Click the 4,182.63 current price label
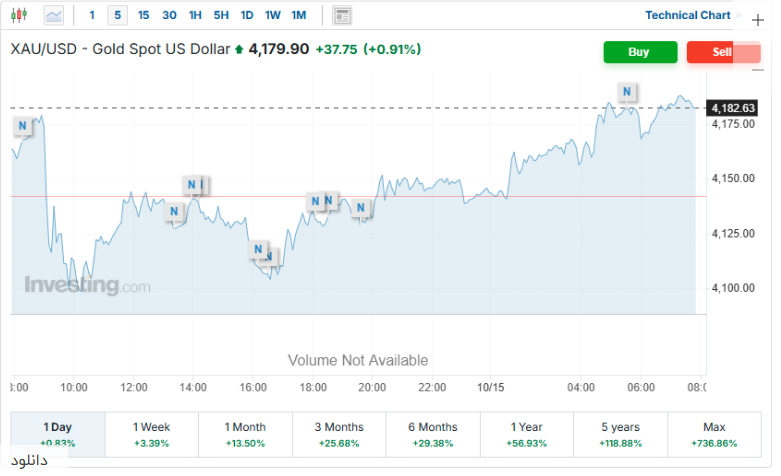The width and height of the screenshot is (781, 476). [733, 108]
